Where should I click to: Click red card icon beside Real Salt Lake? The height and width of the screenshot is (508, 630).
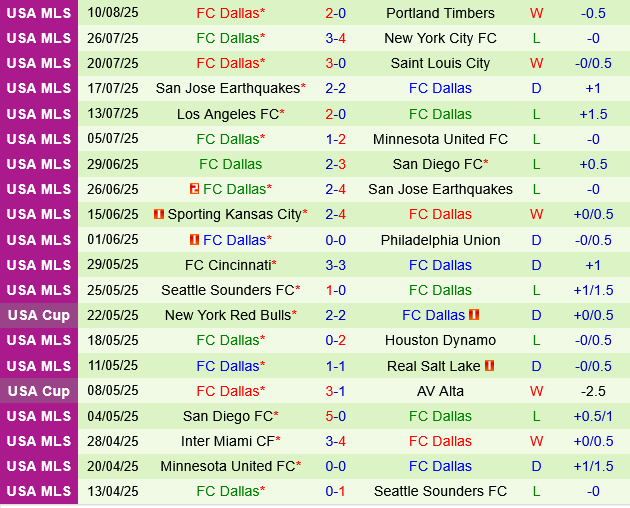point(490,366)
